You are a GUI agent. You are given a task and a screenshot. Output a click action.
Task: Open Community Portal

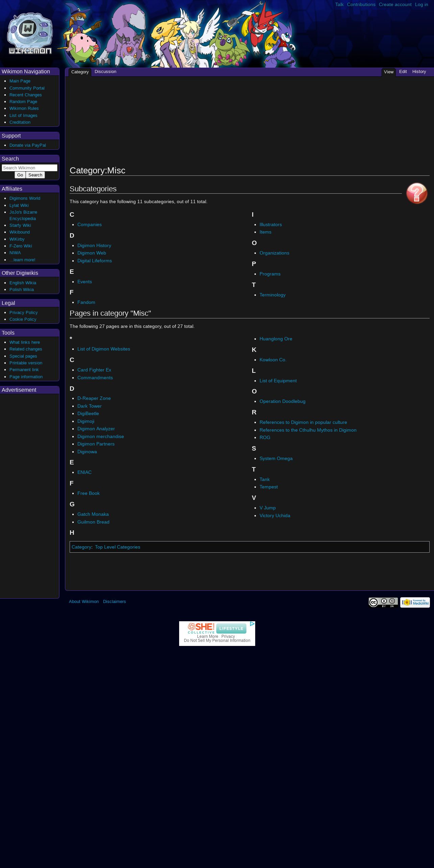[x=27, y=88]
